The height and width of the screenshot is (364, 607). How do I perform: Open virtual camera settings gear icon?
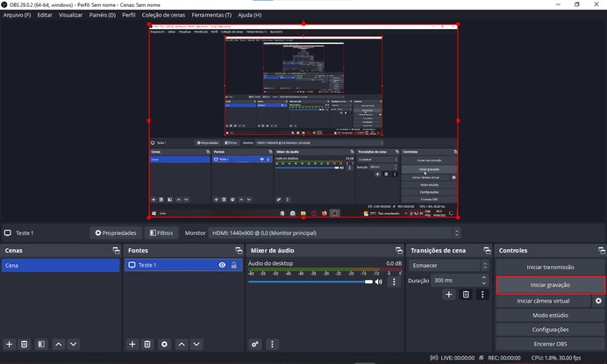click(x=598, y=301)
